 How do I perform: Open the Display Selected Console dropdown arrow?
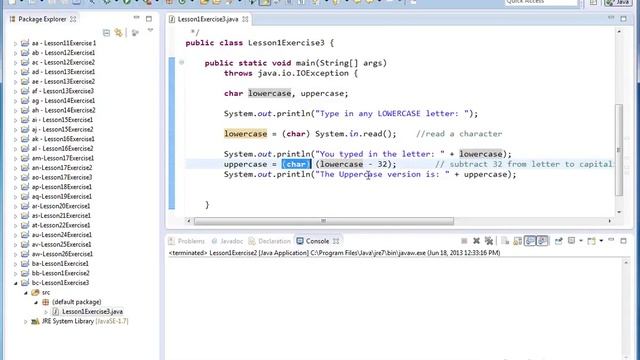[x=580, y=241]
